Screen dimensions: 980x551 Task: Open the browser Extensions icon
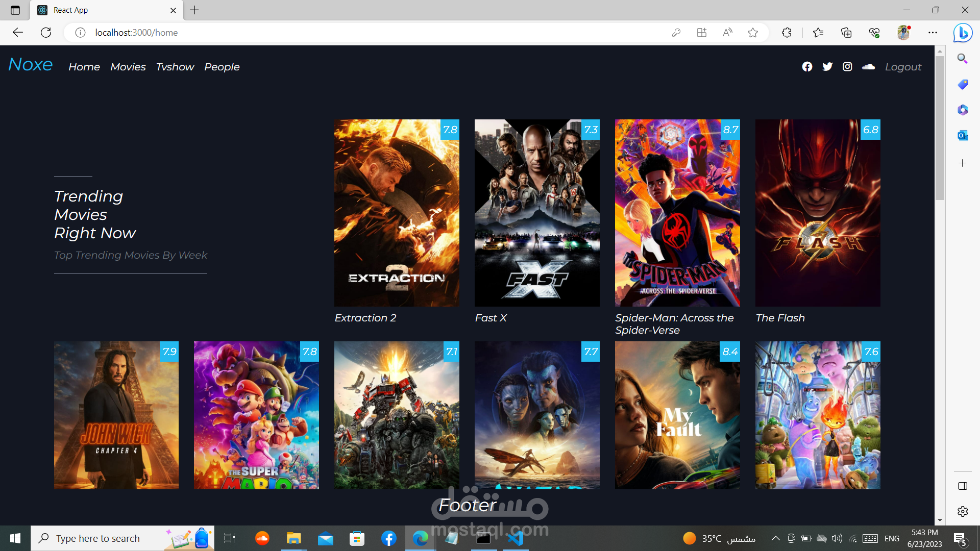click(787, 32)
